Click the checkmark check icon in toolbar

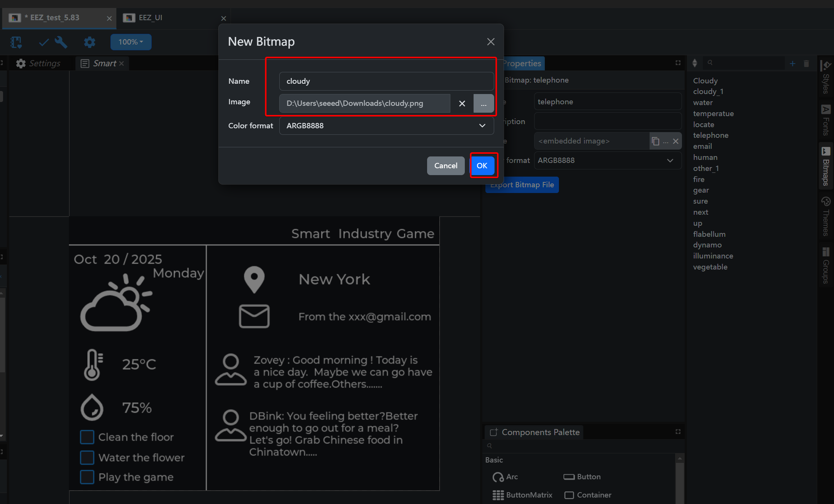(x=44, y=42)
